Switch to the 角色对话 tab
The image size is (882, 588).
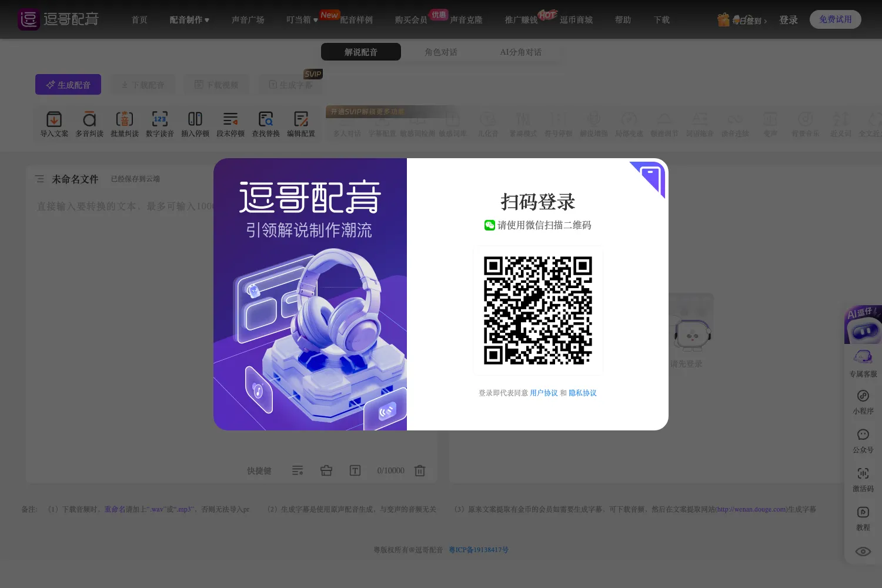441,52
